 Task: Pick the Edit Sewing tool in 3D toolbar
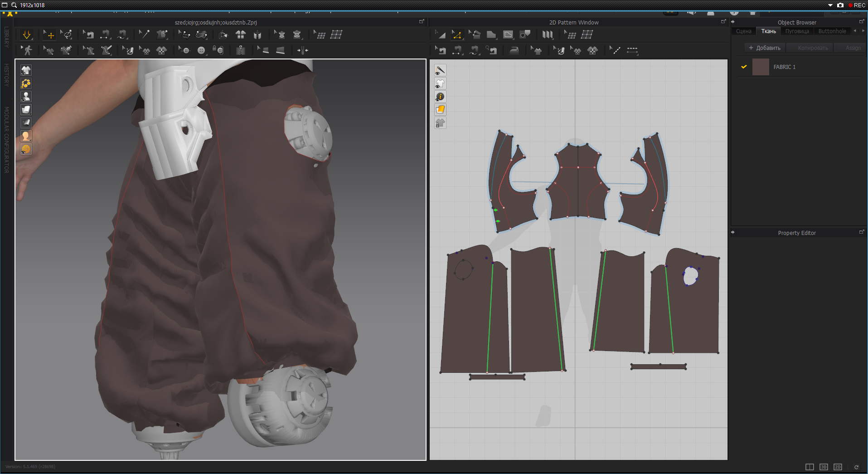pyautogui.click(x=88, y=34)
